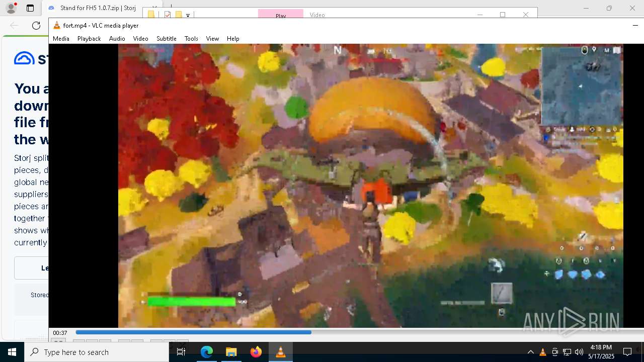Open the Media menu in VLC
This screenshot has width=644, height=362.
coord(61,39)
